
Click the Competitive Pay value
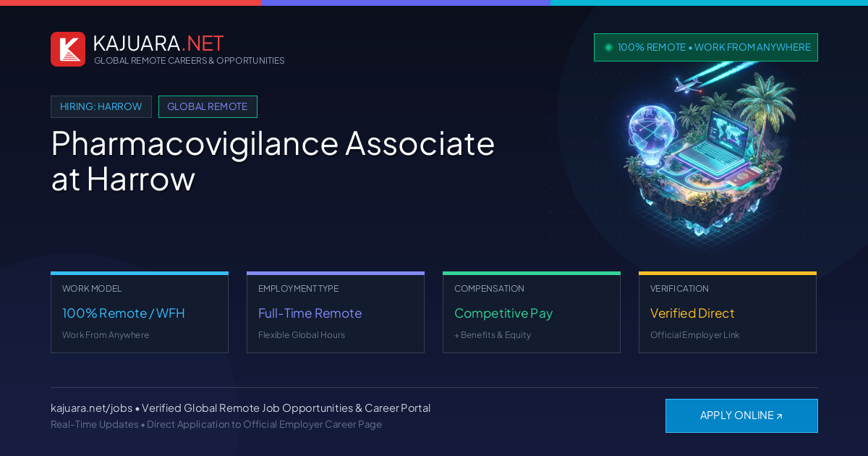click(503, 313)
